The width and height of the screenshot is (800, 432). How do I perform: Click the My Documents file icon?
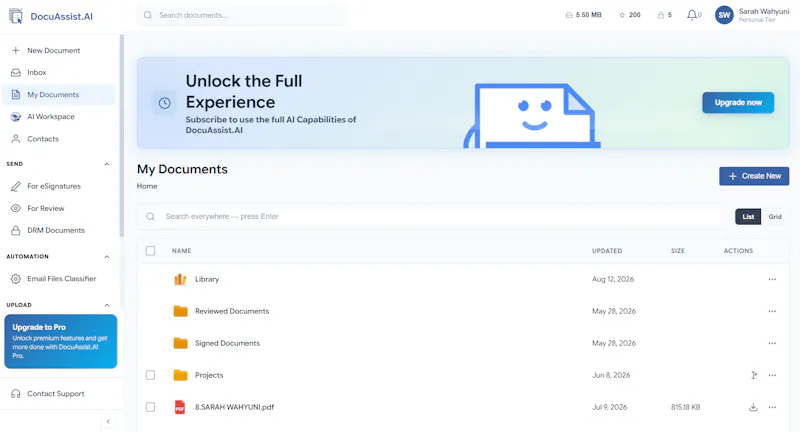pos(16,94)
